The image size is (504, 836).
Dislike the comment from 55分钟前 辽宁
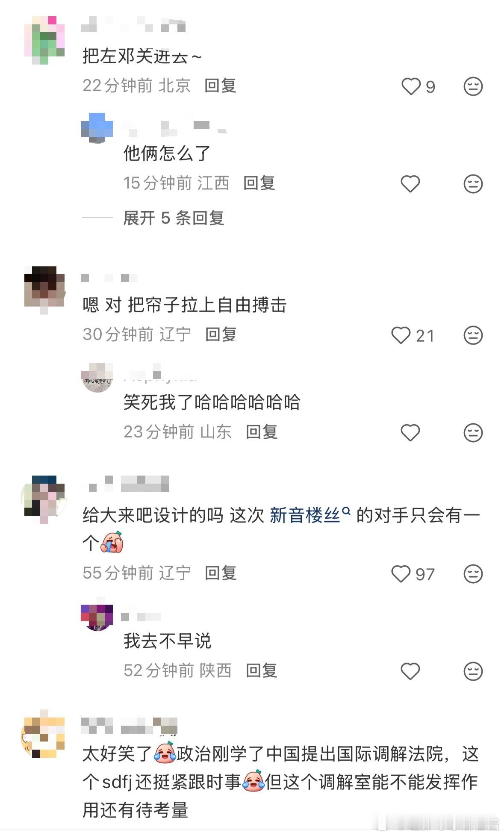click(473, 574)
